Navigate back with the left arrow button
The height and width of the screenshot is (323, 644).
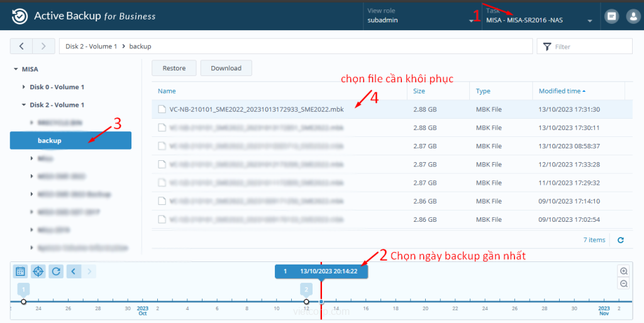click(x=21, y=46)
